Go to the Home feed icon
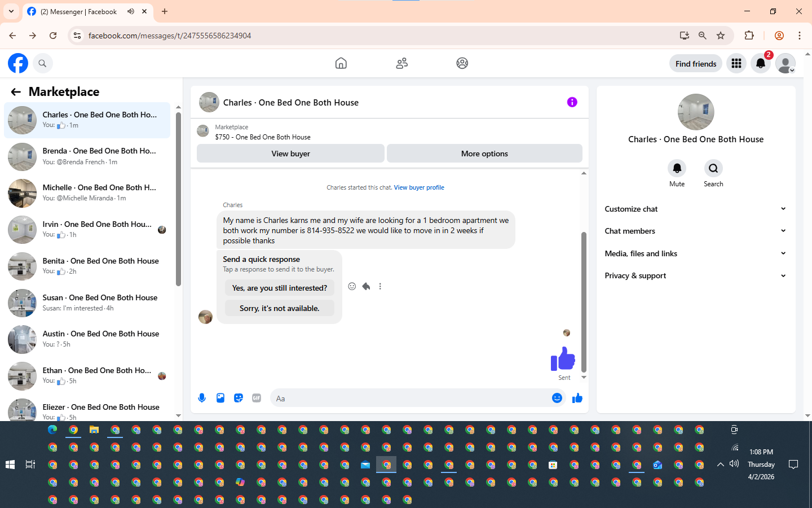Screen dimensions: 812x508 (341, 63)
